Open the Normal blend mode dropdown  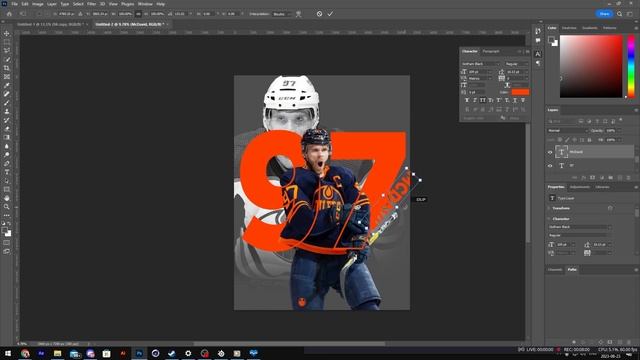[x=567, y=131]
